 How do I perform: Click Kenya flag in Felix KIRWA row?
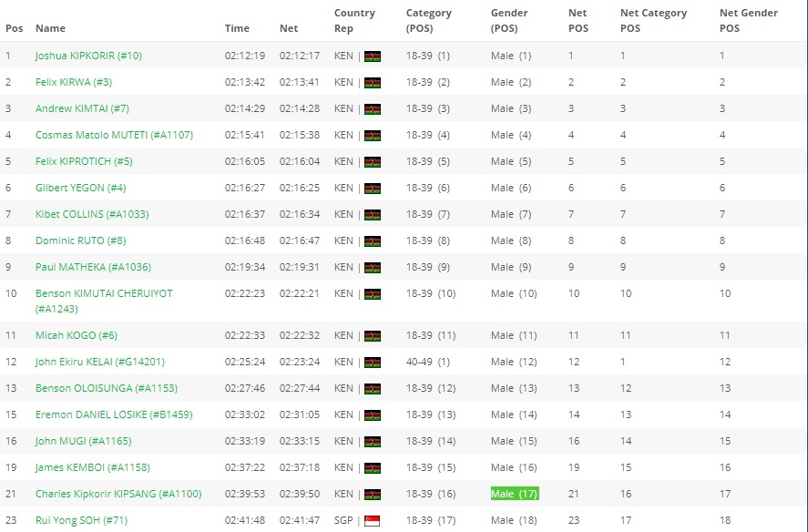click(373, 83)
